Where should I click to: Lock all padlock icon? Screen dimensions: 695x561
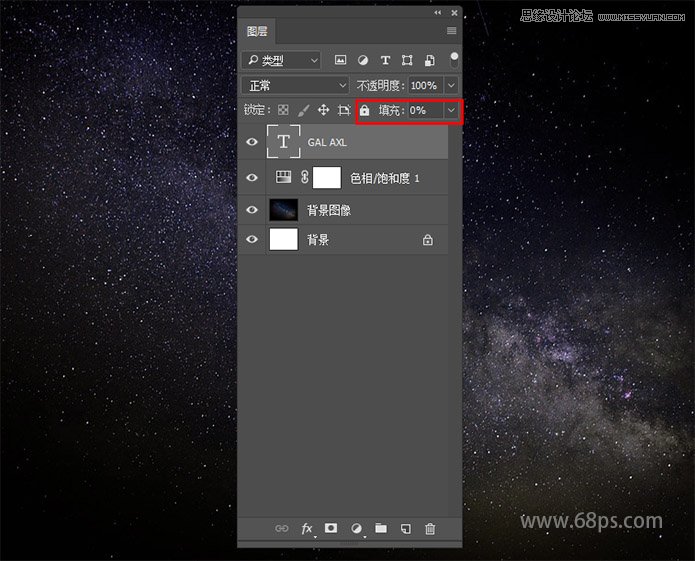(x=364, y=110)
